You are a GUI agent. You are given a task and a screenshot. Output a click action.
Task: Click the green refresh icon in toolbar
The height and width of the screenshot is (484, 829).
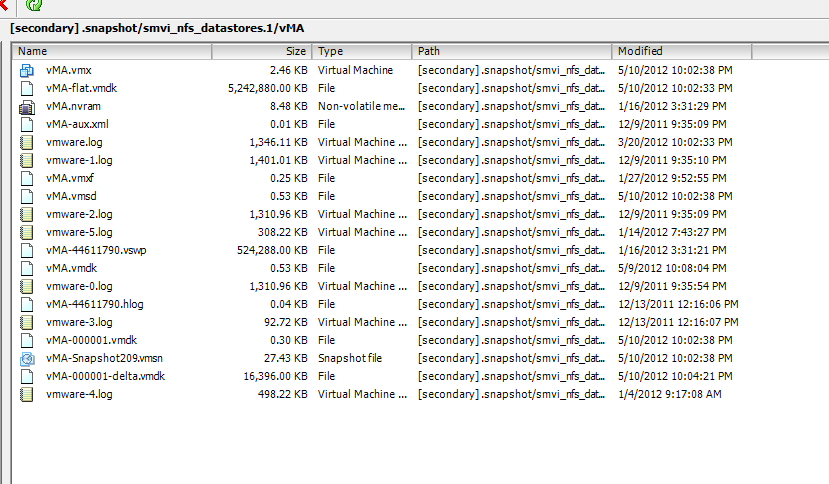[33, 6]
